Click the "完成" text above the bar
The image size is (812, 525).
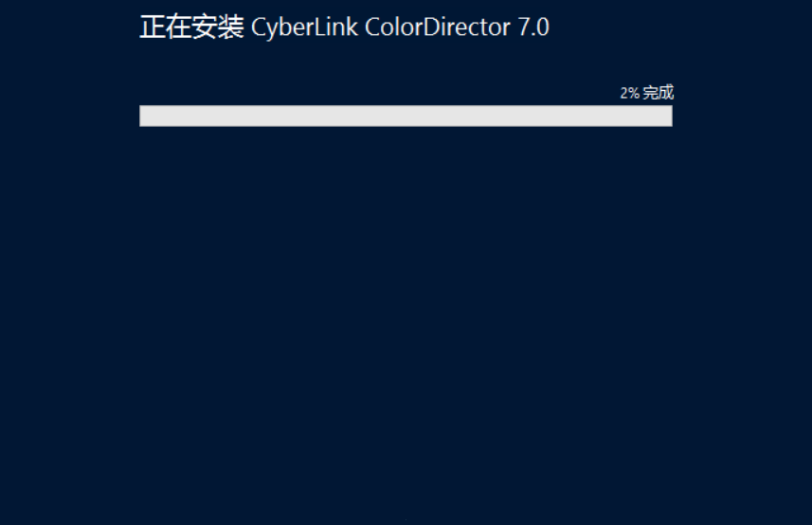(x=659, y=93)
